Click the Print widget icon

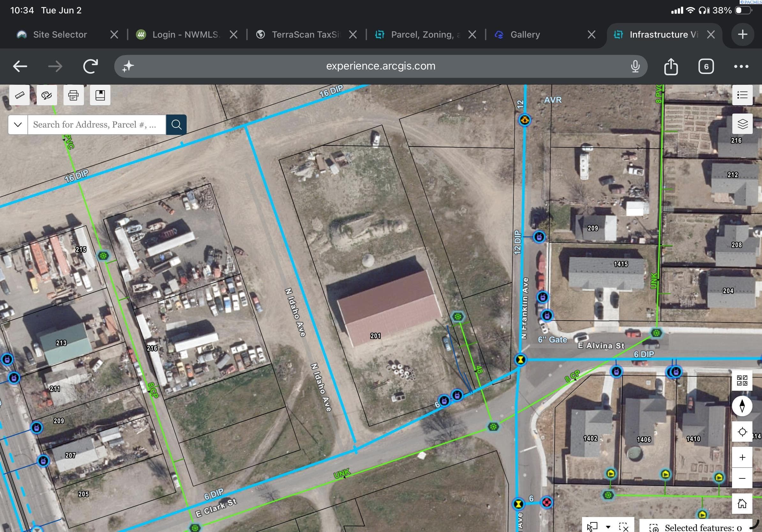(73, 95)
